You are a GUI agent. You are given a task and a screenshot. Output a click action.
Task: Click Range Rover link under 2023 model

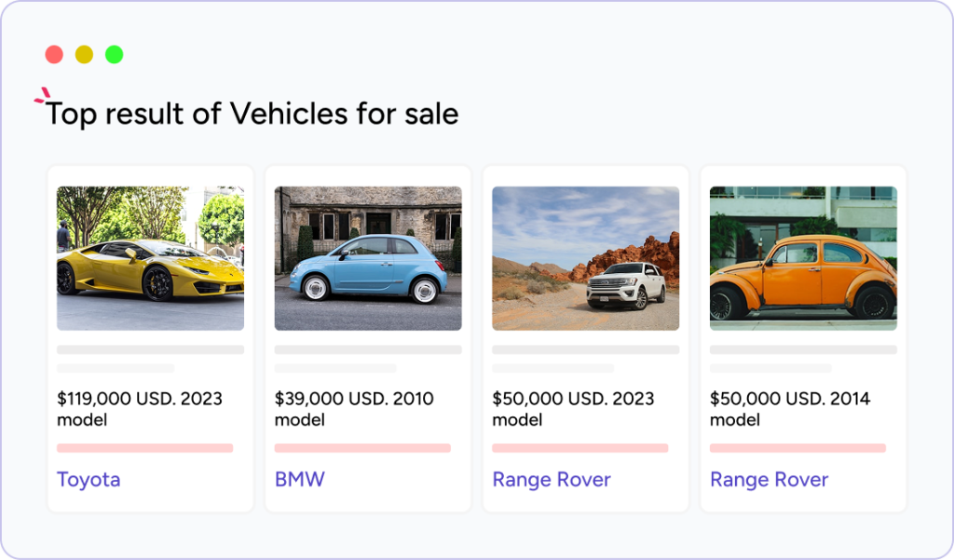pyautogui.click(x=552, y=480)
